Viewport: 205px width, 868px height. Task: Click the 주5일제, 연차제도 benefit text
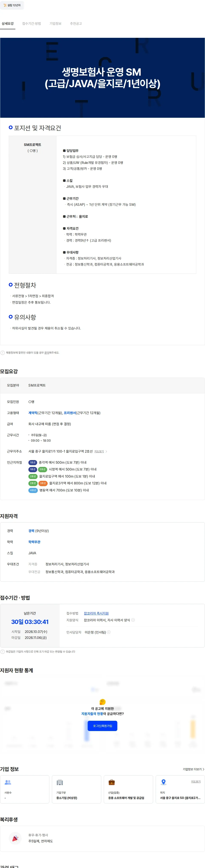tap(40, 841)
